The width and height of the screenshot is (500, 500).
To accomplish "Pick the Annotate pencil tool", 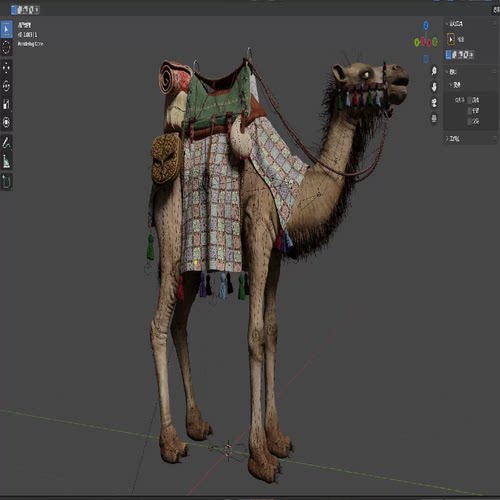I will (6, 143).
